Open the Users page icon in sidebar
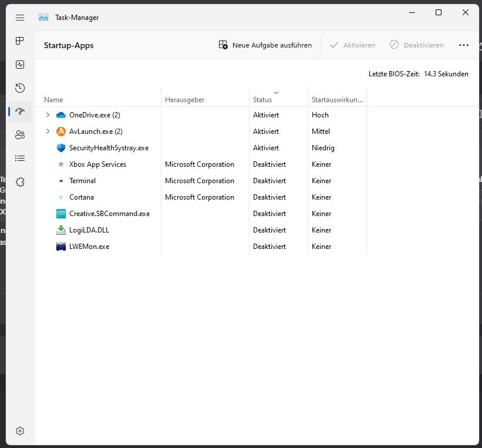The image size is (482, 448). coord(20,135)
